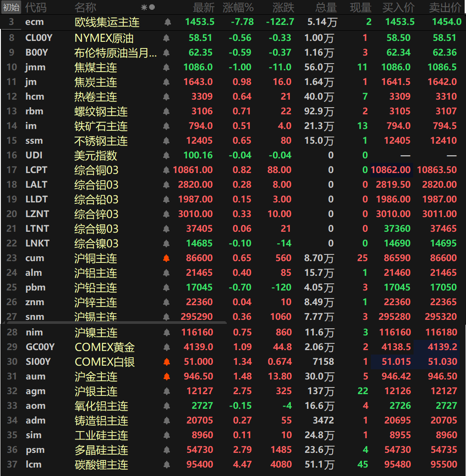Viewport: 466px width, 476px height.
Task: Sort by 总量 column header
Action: [x=326, y=7]
